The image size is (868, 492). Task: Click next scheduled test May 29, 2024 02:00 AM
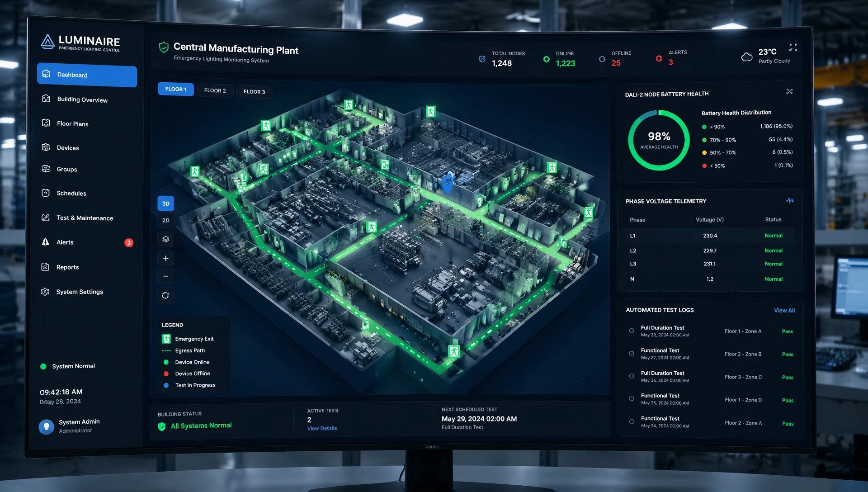coord(479,419)
